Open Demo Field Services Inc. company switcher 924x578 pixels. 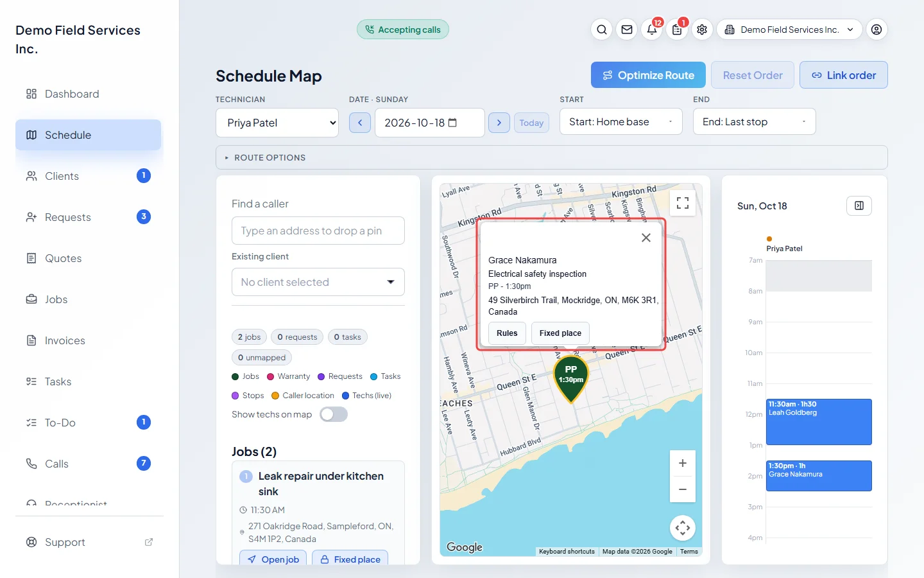coord(789,30)
